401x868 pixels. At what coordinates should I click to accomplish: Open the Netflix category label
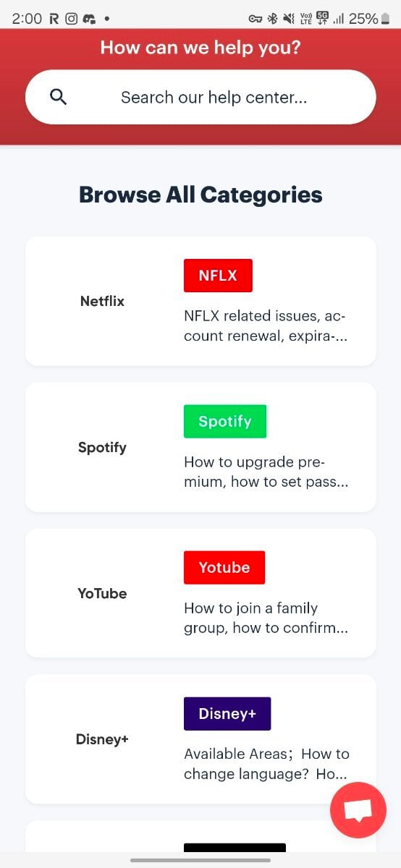(102, 301)
